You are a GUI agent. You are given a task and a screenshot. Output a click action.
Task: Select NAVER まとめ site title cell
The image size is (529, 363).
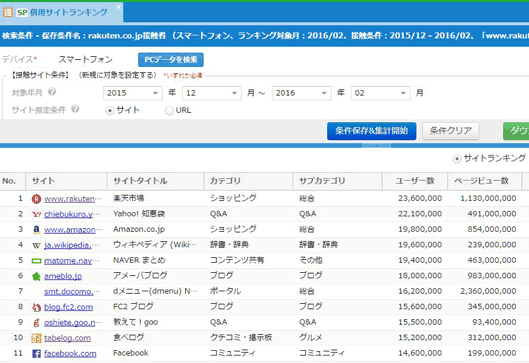(139, 260)
